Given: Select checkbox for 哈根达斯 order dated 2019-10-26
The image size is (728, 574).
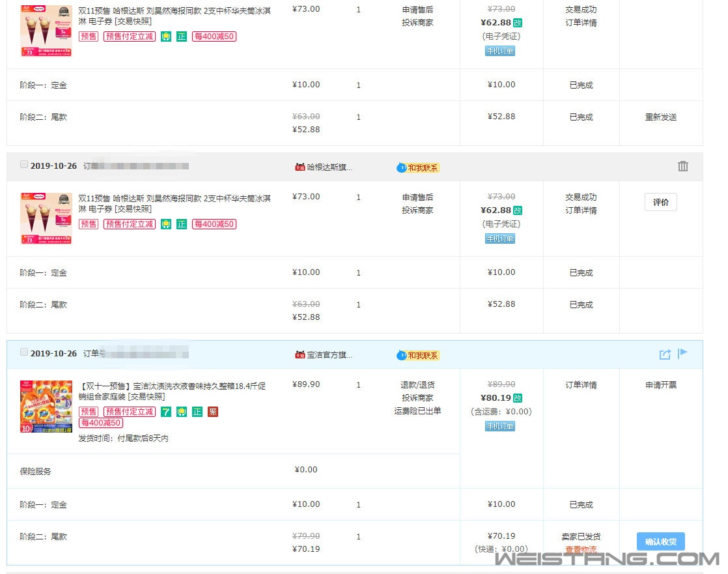Looking at the screenshot, I should pyautogui.click(x=24, y=164).
